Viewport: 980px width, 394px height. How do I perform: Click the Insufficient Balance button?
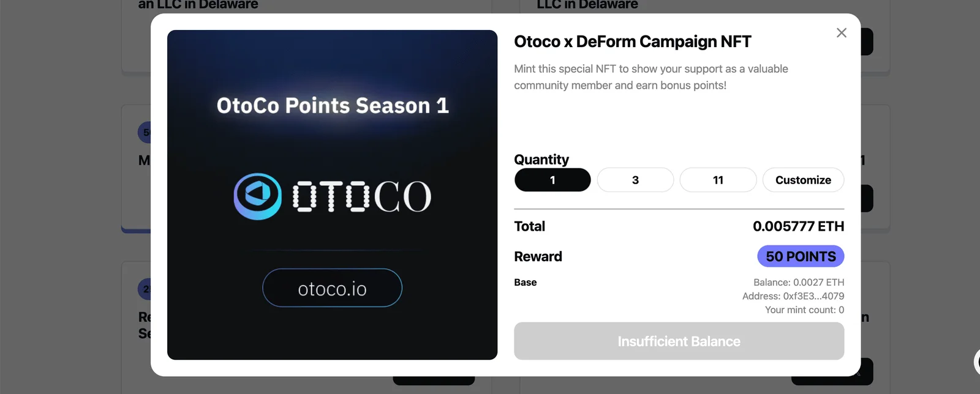pyautogui.click(x=679, y=341)
